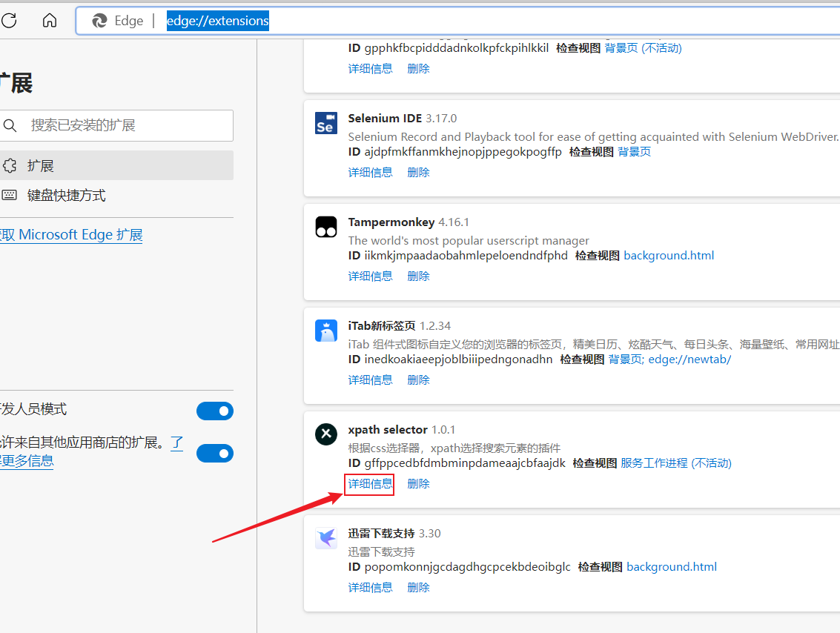Screen dimensions: 840x633
Task: Click the 迅雷下载支持 extension icon
Action: pyautogui.click(x=325, y=538)
